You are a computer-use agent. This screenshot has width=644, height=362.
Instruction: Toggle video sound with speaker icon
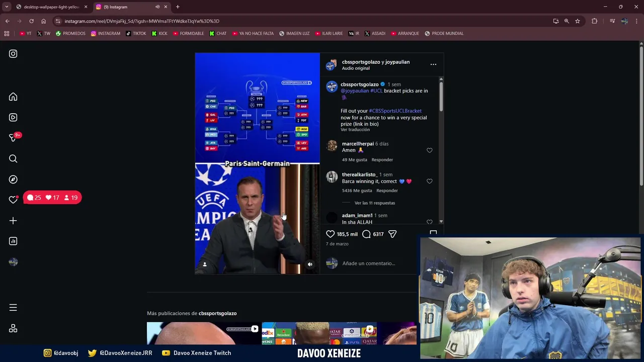tap(310, 264)
